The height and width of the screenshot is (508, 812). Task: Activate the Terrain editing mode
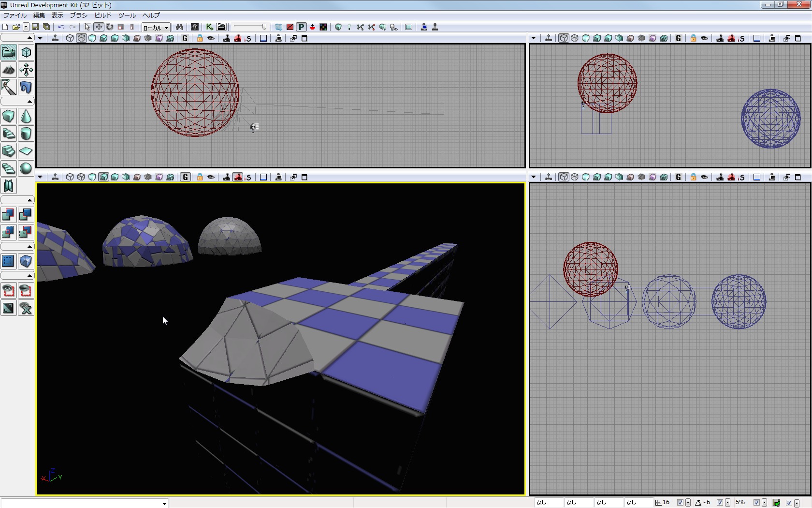tap(9, 70)
